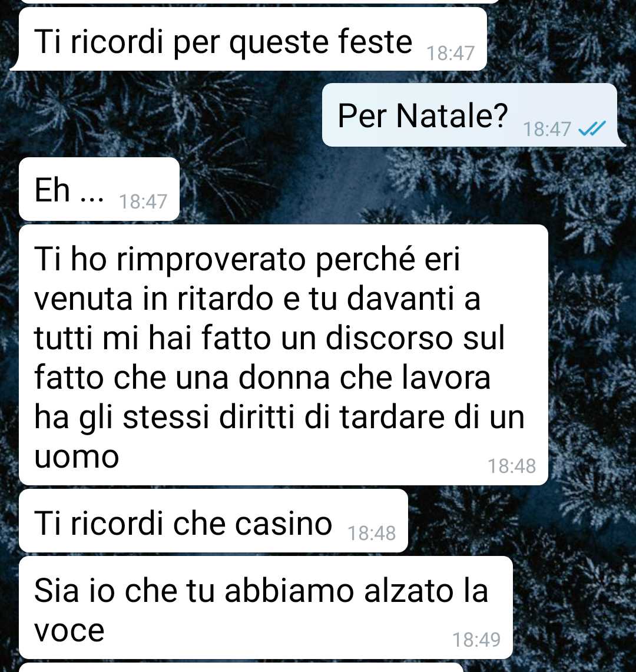Click the 18:47 timestamp beside "Per Natale?"

[547, 129]
